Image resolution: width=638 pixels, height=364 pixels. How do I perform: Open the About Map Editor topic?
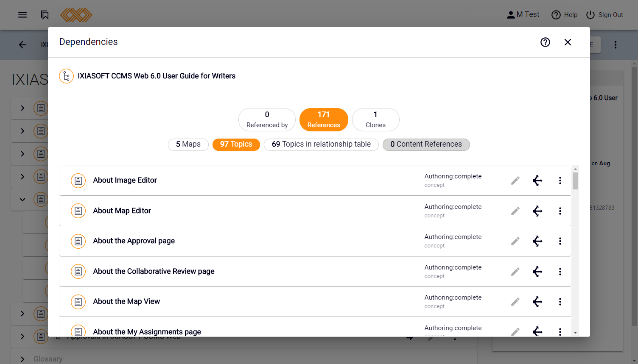pos(122,211)
